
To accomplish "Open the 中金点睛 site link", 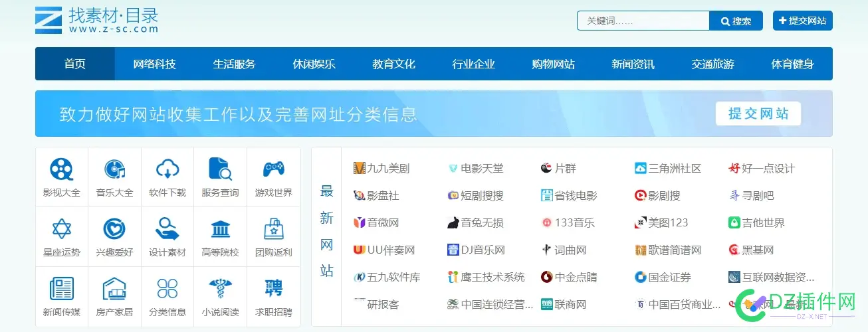I will click(x=576, y=277).
